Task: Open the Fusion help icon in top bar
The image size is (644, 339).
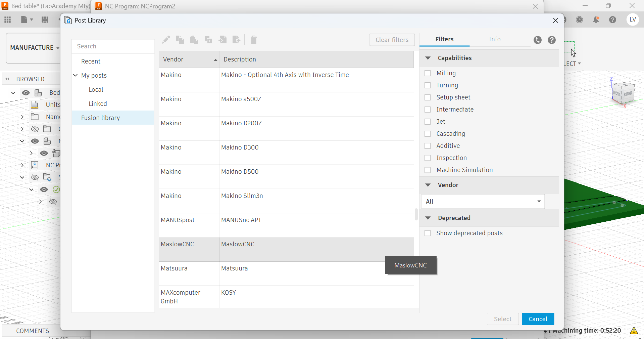Action: coord(613,19)
